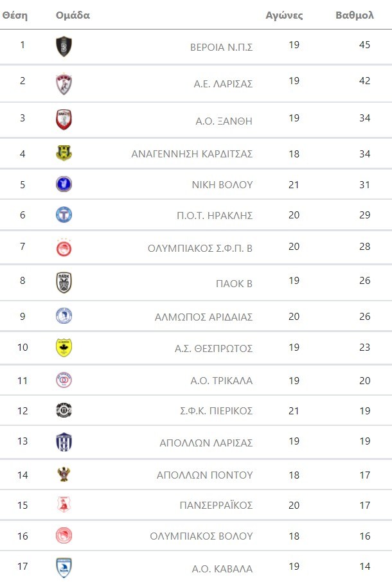Click the Olympiacos Volou red logo
Screen dimensions: 392x582
coord(64,536)
